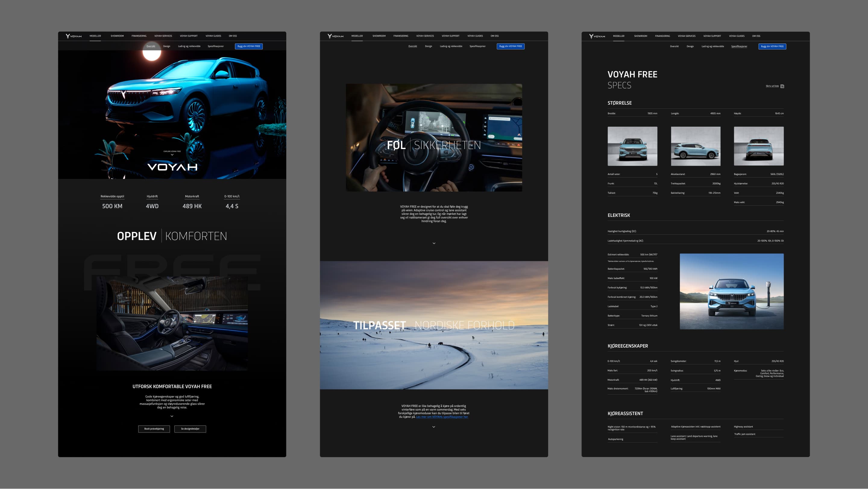Click Bygg din VOYAH FREE on the Føl Sikkerheten page
Viewport: 868px width, 489px height.
point(511,46)
